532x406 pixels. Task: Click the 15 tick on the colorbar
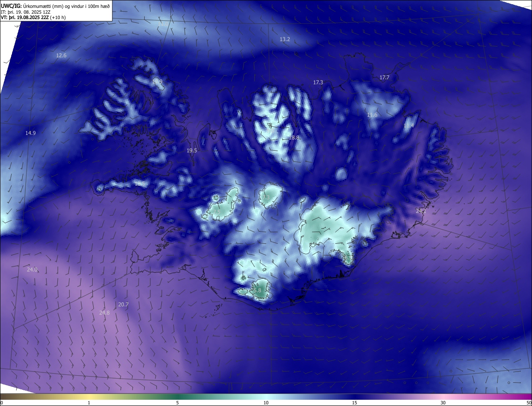[355, 403]
